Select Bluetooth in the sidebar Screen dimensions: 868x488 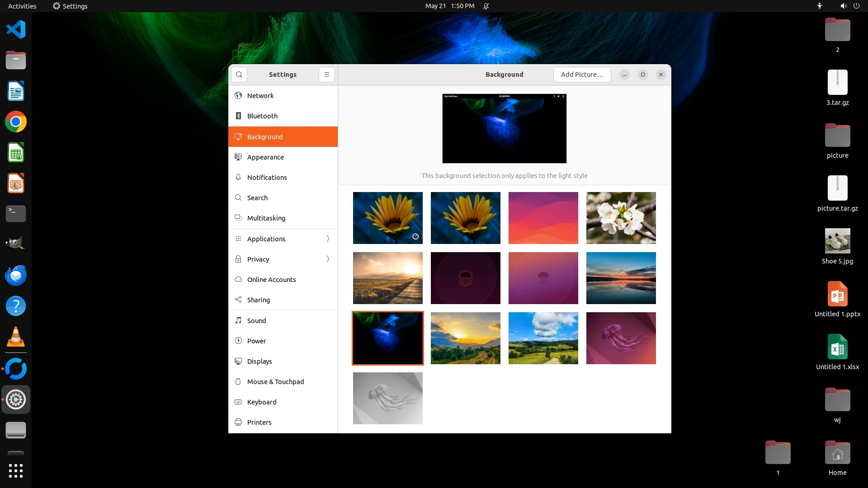(262, 116)
